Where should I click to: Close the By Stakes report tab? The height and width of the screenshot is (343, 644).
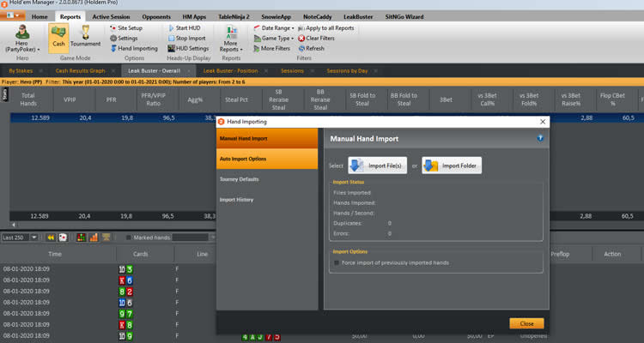tap(42, 71)
